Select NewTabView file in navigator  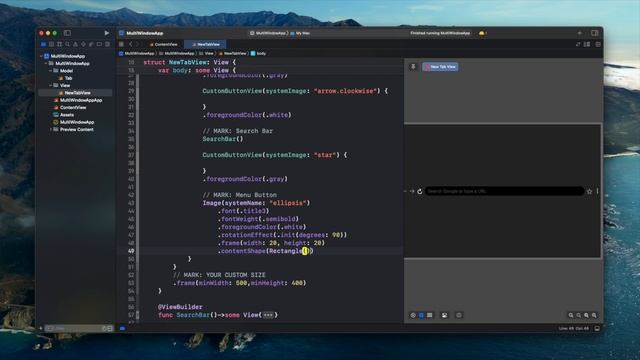(75, 93)
